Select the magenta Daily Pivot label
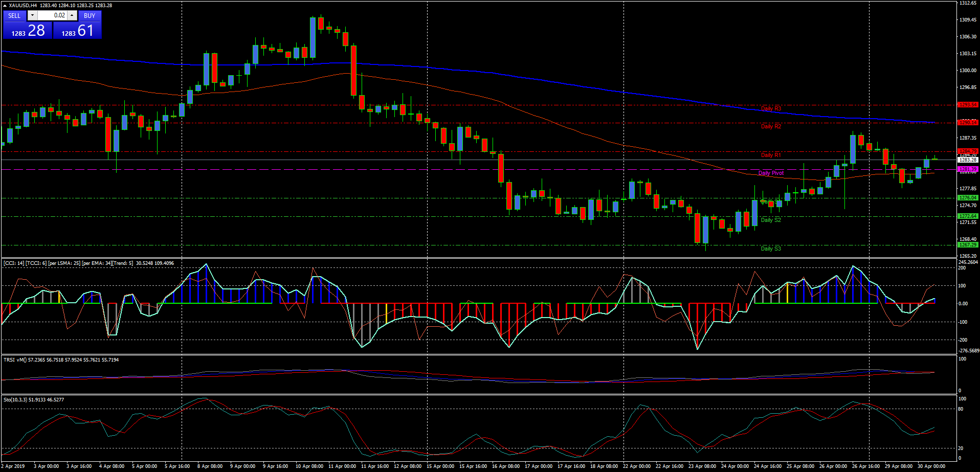 tap(771, 173)
